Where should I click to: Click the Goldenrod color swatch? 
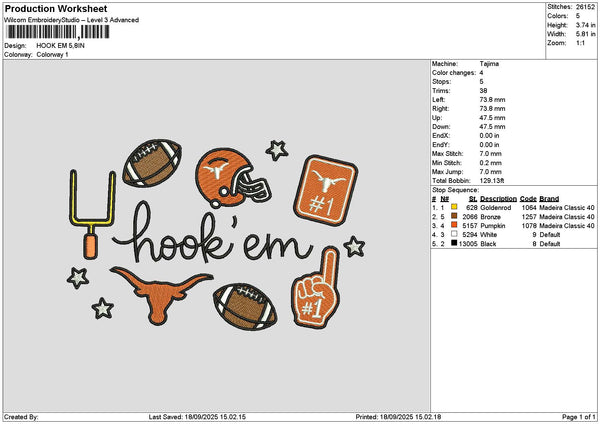tap(454, 207)
